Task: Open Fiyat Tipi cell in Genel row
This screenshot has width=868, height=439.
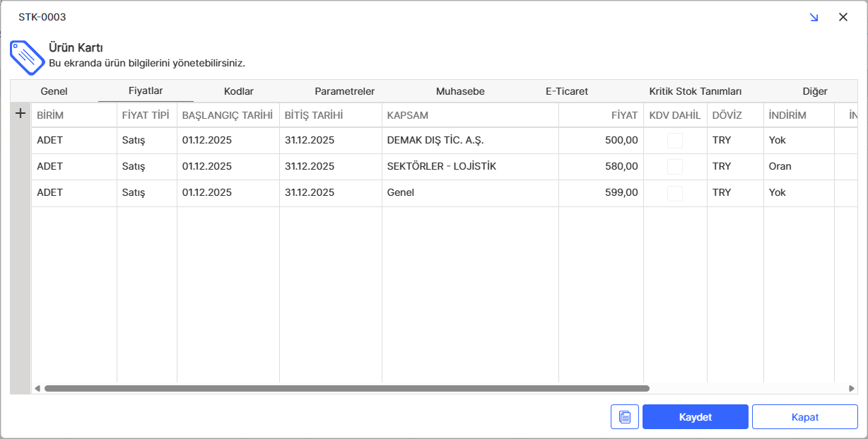Action: click(x=146, y=193)
